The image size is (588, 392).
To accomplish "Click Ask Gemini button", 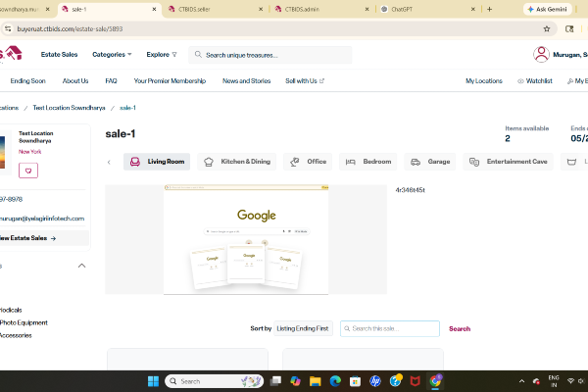I will [547, 10].
